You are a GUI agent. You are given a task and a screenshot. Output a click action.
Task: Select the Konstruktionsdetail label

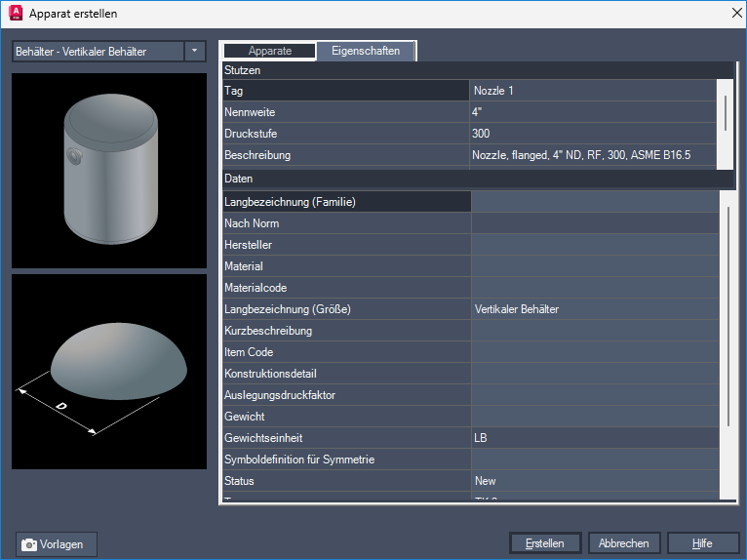pos(347,374)
